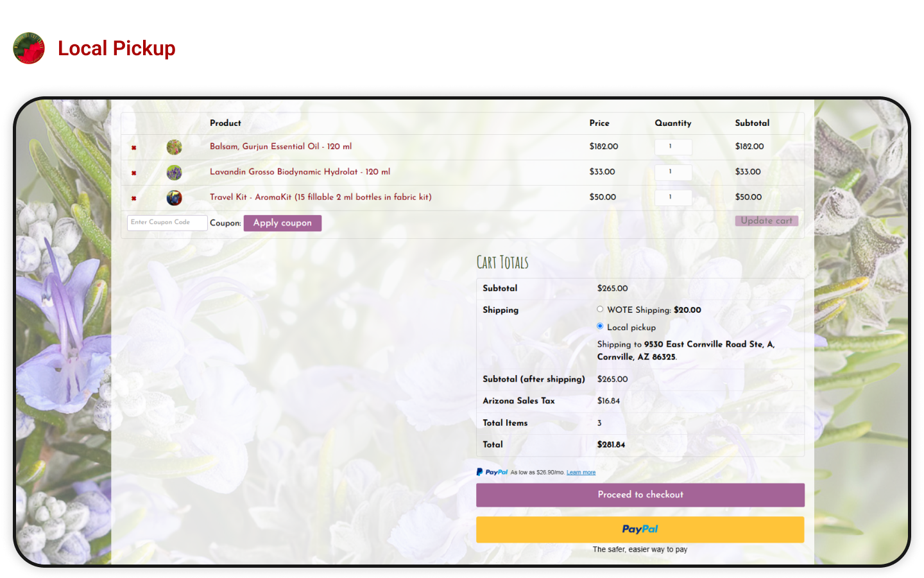Proceed to checkout
The image size is (924, 578).
[640, 495]
